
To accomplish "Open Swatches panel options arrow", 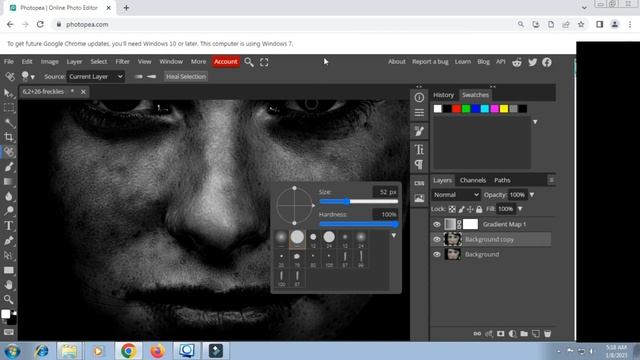I will point(535,122).
